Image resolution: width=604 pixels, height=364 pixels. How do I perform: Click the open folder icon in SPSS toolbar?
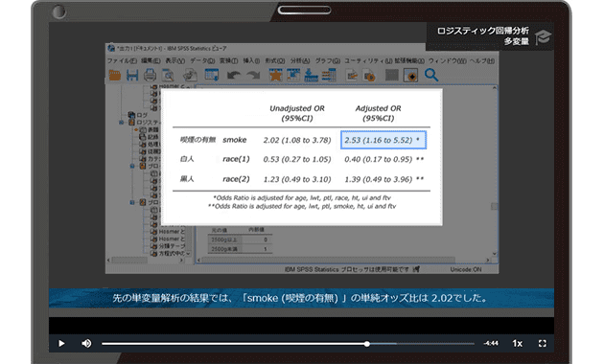(115, 75)
